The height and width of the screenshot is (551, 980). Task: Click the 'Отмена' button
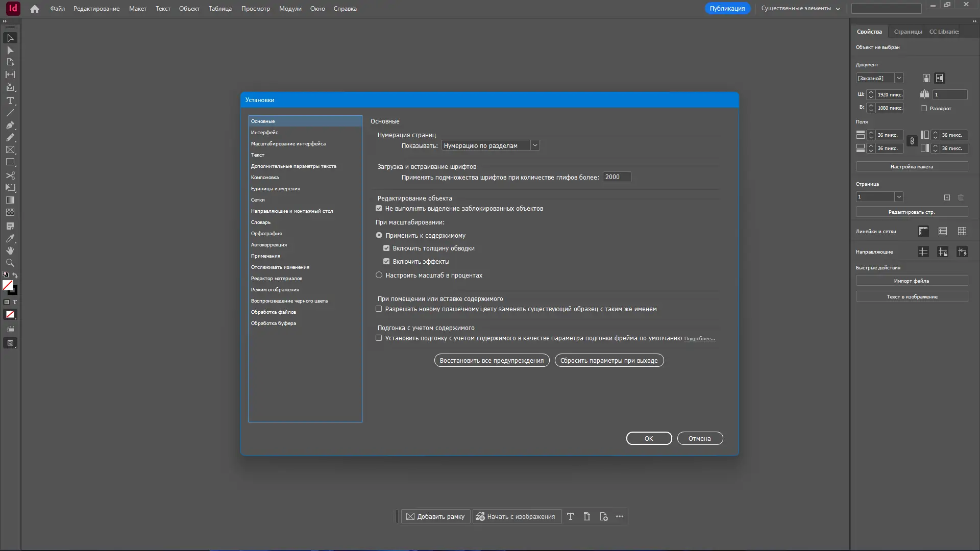click(699, 438)
